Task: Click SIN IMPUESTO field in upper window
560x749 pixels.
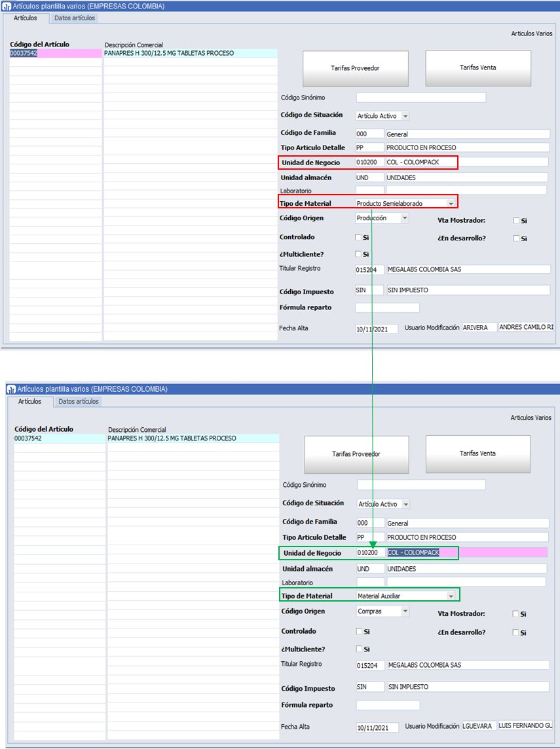Action: tap(468, 290)
